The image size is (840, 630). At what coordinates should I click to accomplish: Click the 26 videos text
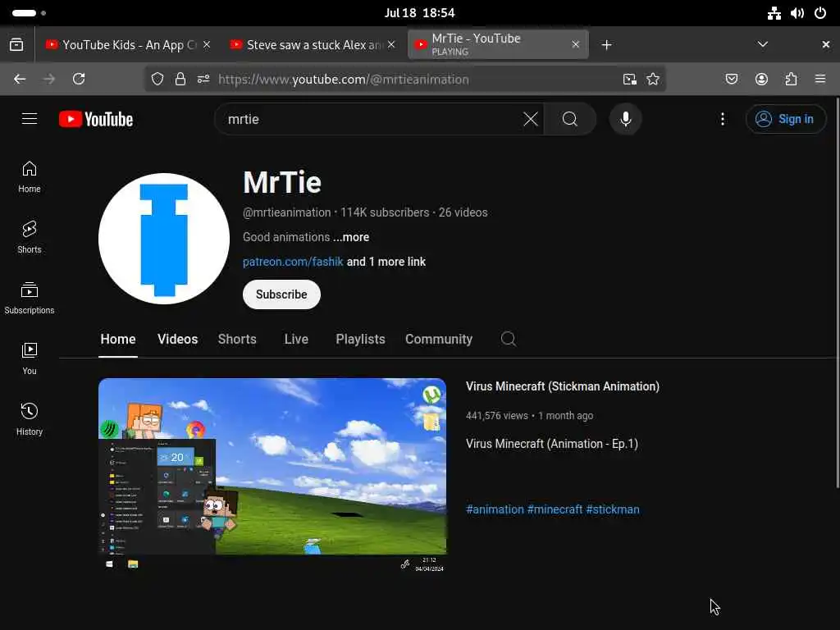point(463,212)
